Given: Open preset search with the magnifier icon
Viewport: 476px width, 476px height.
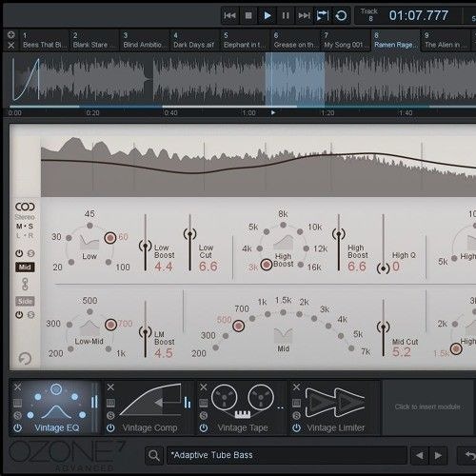Looking at the screenshot, I should coord(154,455).
